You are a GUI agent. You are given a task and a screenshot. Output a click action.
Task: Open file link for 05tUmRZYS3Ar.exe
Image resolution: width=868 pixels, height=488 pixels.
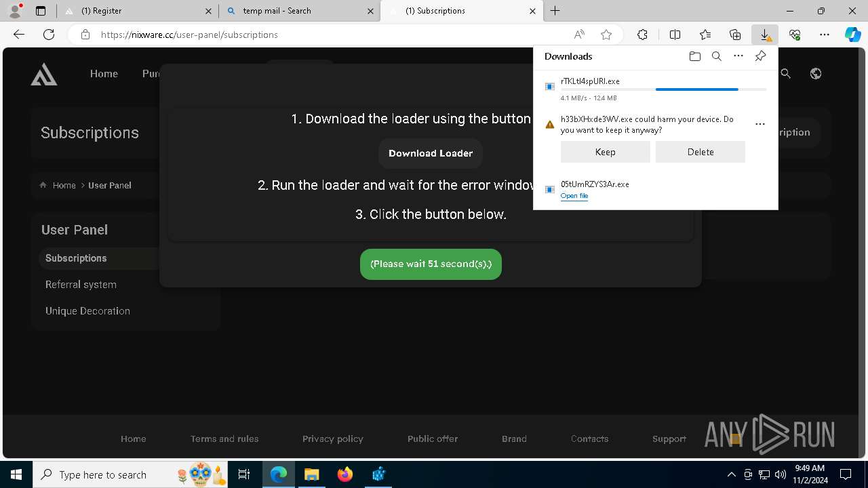(574, 196)
